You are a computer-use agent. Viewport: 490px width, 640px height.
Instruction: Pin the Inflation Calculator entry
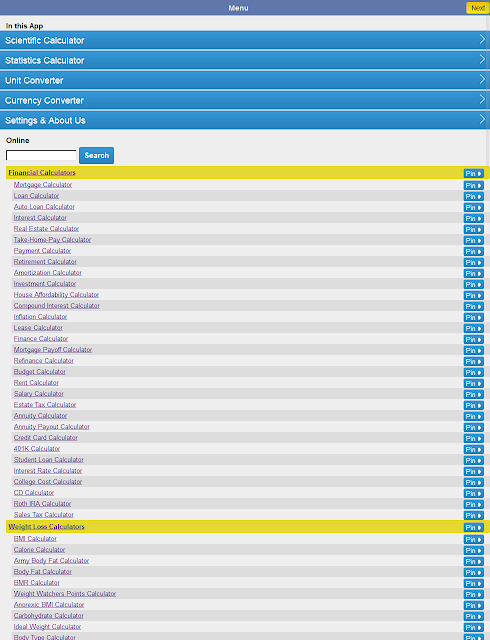tap(474, 317)
